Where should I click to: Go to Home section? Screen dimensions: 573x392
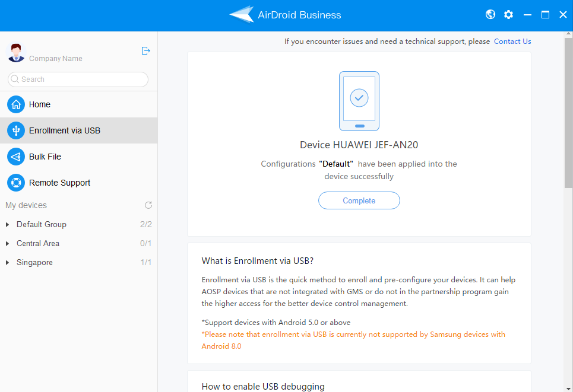click(x=78, y=104)
